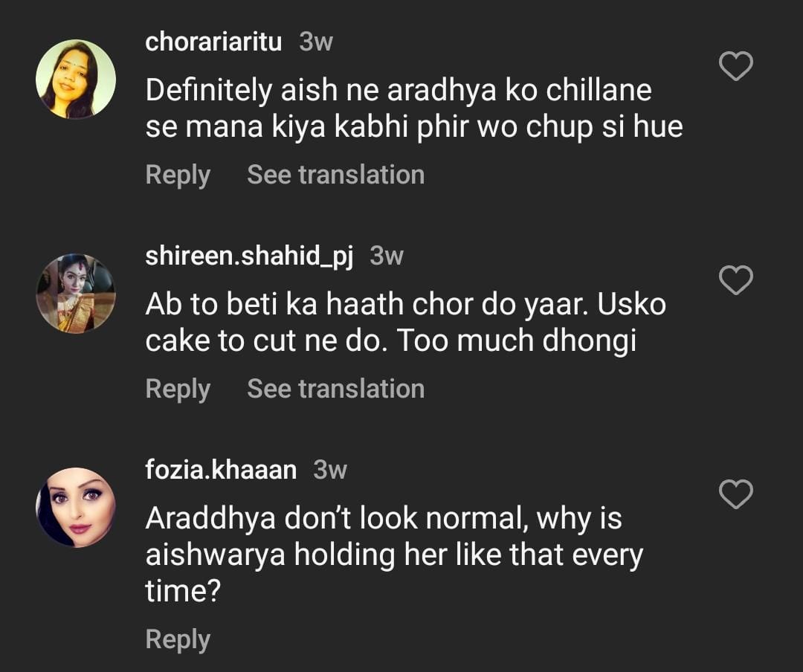View shireen.shahid_pj's profile avatar

[x=76, y=293]
